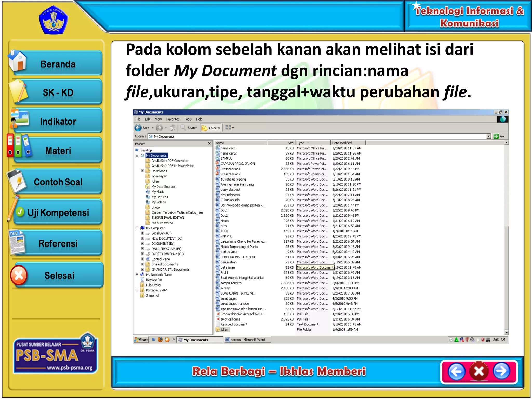Close the Folders pane with X

pyautogui.click(x=209, y=144)
